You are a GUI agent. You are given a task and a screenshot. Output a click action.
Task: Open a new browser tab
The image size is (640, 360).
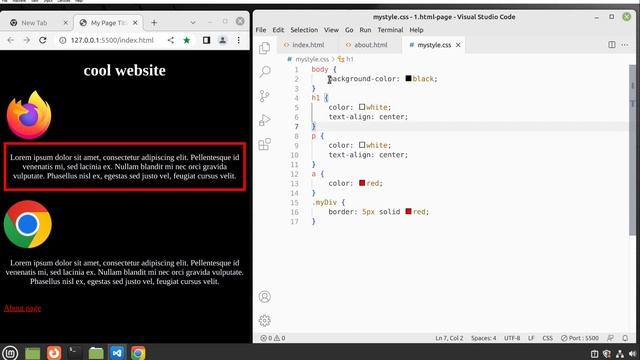(154, 23)
